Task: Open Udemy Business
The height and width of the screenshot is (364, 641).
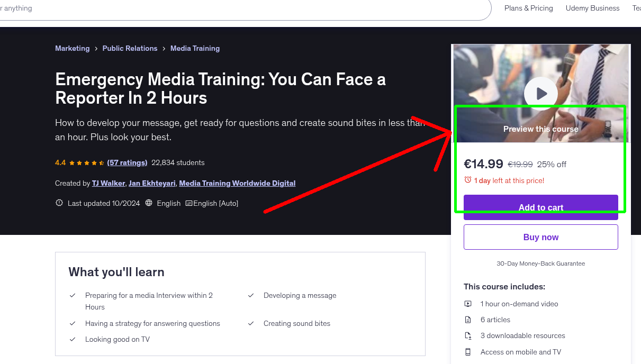Action: point(592,8)
